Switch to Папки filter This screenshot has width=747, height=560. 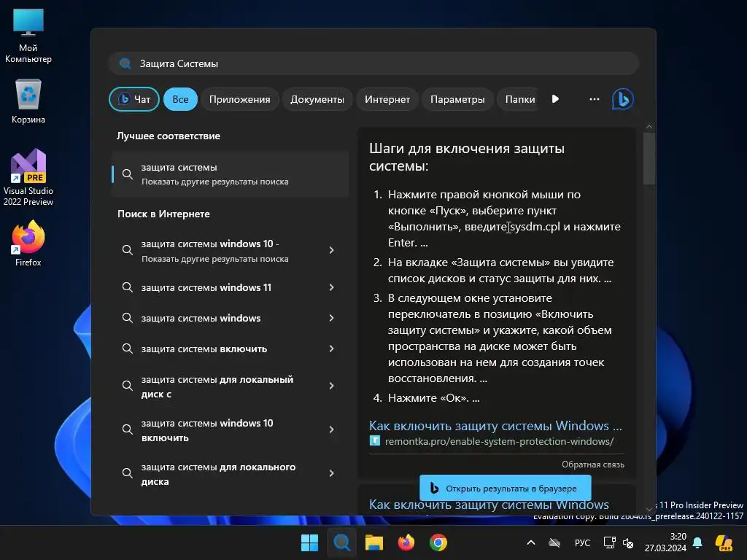519,99
